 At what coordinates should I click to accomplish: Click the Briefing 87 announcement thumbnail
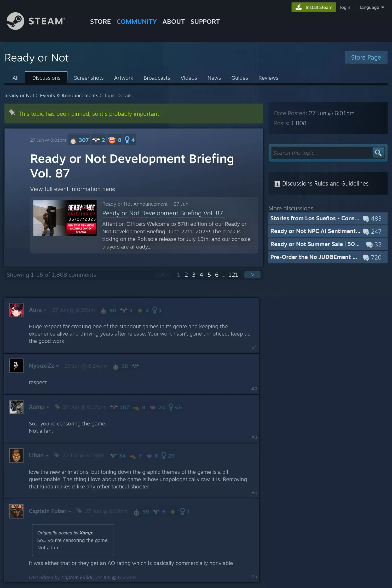pos(65,218)
